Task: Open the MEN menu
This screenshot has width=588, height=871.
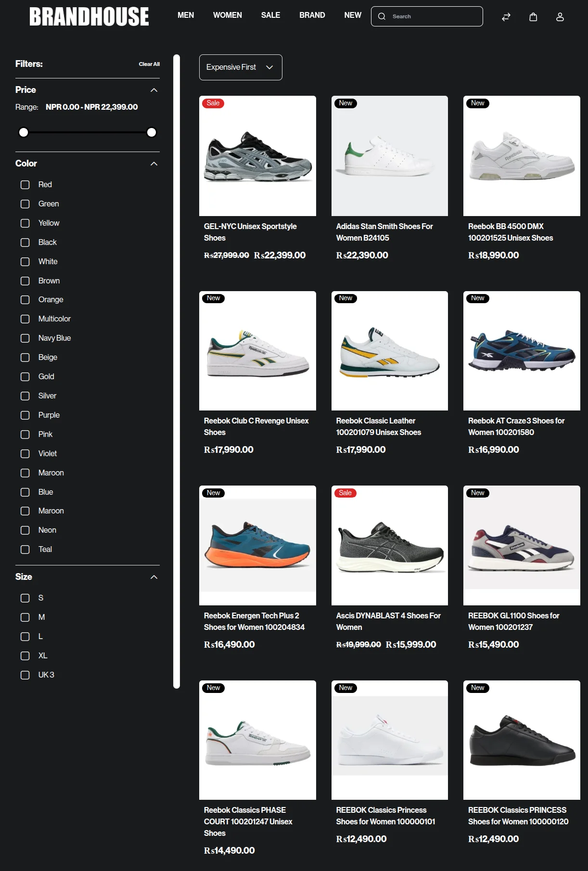Action: coord(186,15)
